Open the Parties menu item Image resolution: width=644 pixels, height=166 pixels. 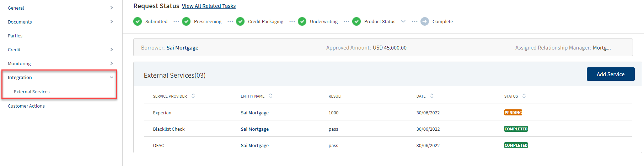click(15, 36)
